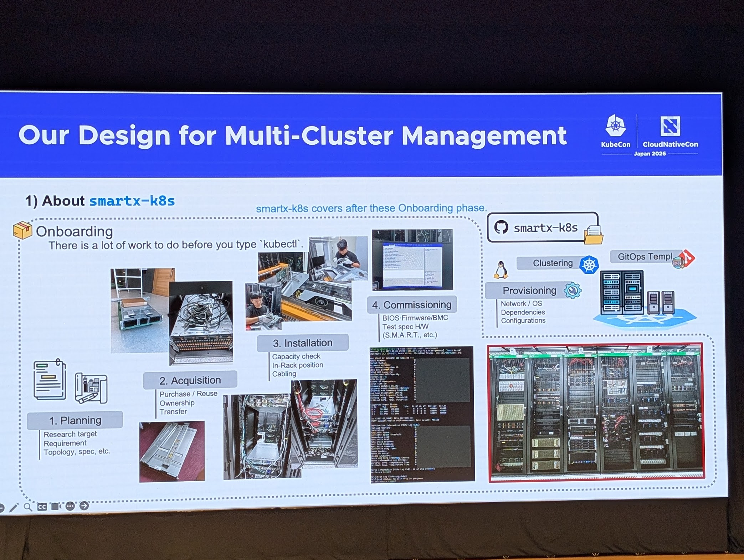
Task: Click 'Topology, spec, etc.' text
Action: 77,452
